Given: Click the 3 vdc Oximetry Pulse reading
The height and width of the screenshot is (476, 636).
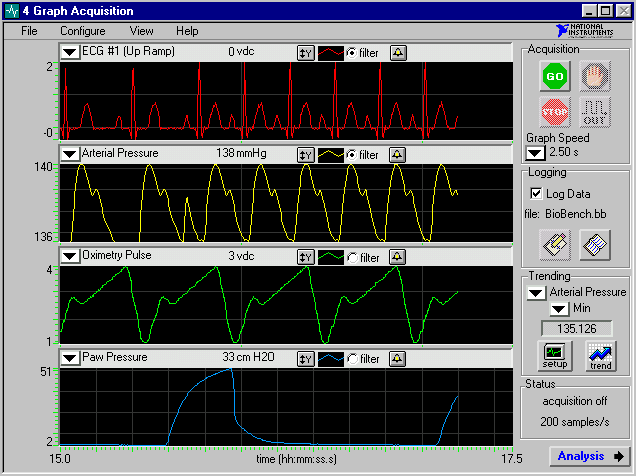Looking at the screenshot, I should [241, 256].
